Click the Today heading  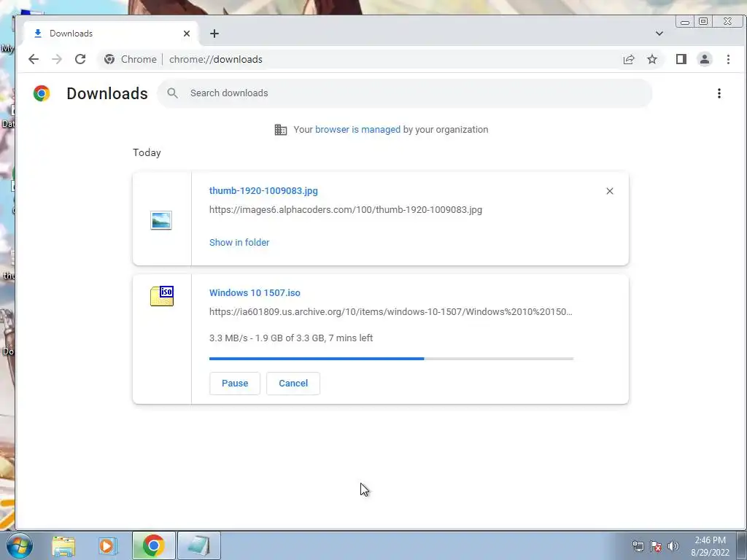(x=147, y=152)
